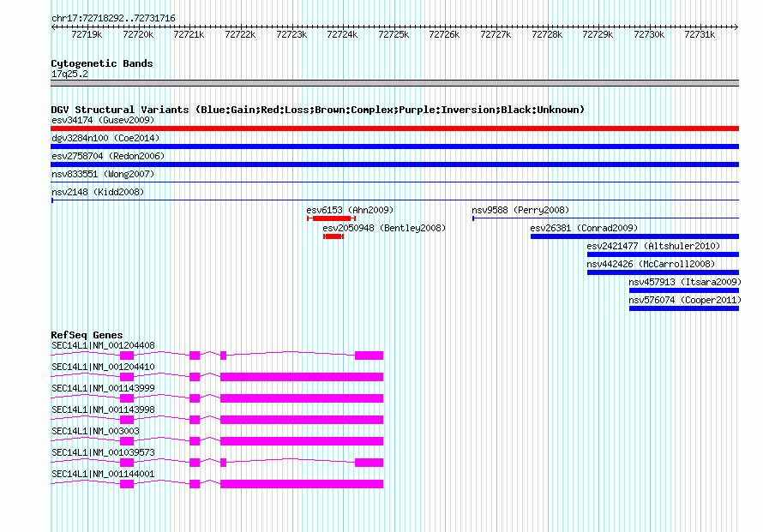Open nsv442426 (McCarroll2008) label
This screenshot has height=532, width=763.
pyautogui.click(x=651, y=264)
